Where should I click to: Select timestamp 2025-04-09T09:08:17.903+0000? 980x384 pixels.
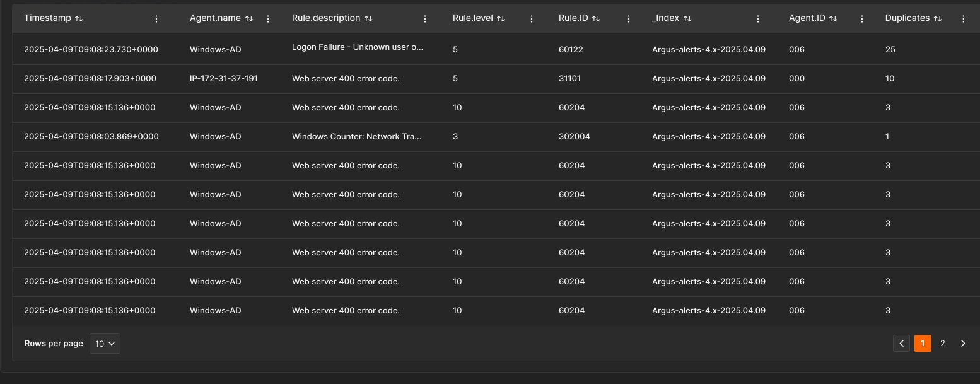tap(90, 78)
